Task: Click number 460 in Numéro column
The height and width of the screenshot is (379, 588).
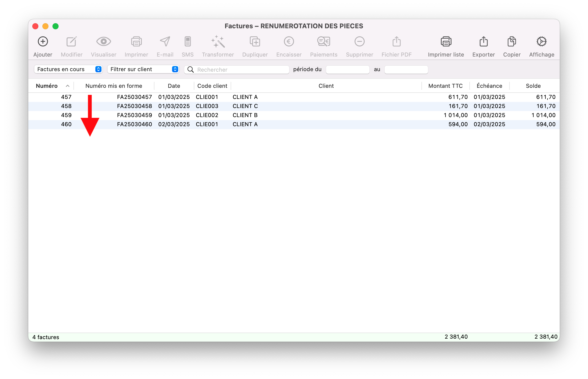Action: pyautogui.click(x=66, y=124)
